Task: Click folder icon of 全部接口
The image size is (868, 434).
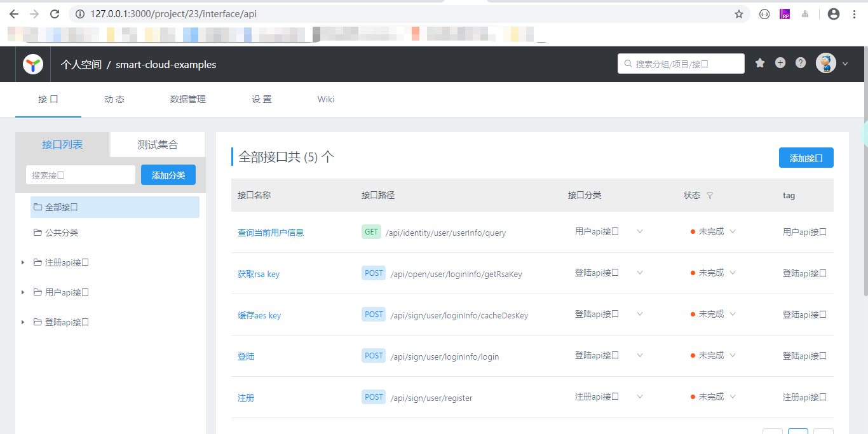Action: (x=37, y=207)
